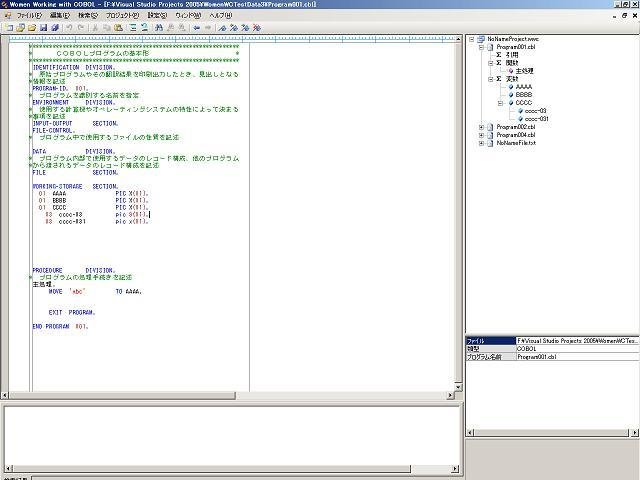Collapse the NoNameProject.wwc root node
The width and height of the screenshot is (640, 480).
tap(472, 39)
